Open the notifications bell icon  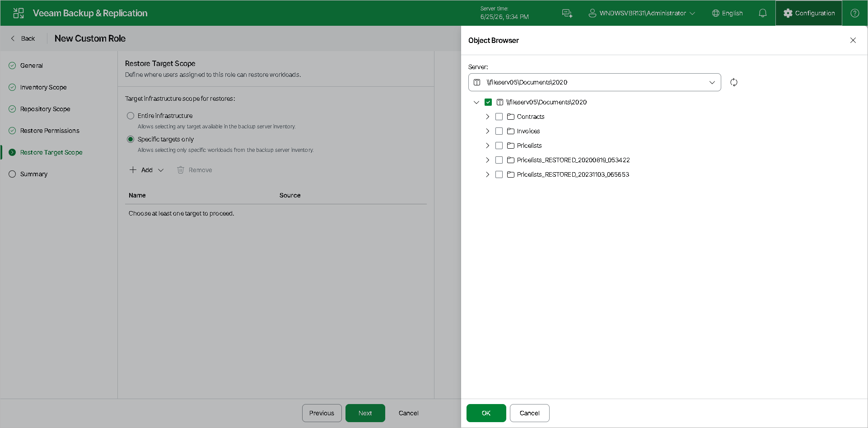[763, 13]
